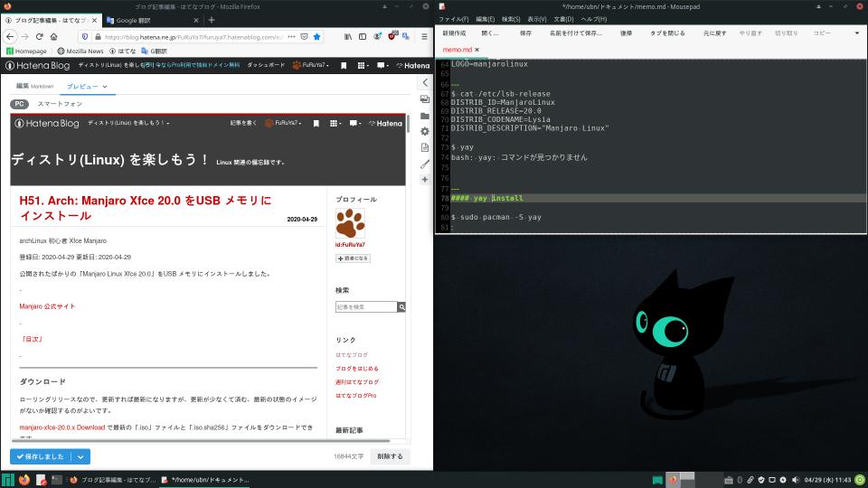Click Hatena bookmark icon in top bar
This screenshot has width=868, height=488.
tap(344, 65)
